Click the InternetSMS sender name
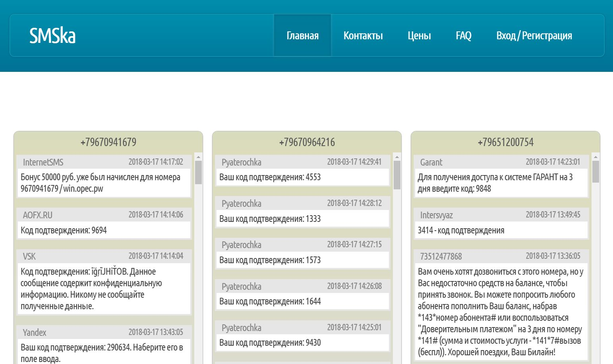 coord(43,162)
